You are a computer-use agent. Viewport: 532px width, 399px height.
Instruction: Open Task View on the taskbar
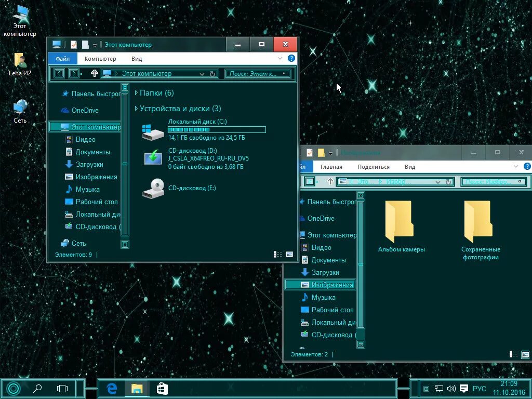(62, 388)
